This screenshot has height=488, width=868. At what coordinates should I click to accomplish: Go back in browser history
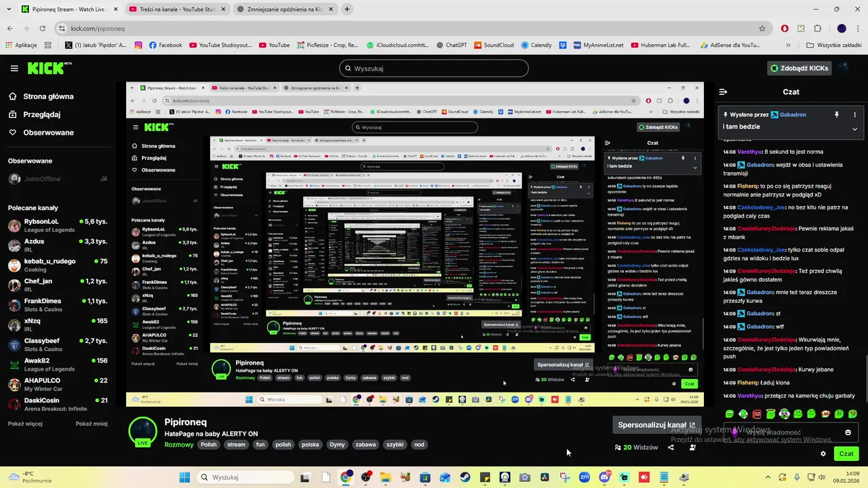[x=9, y=28]
